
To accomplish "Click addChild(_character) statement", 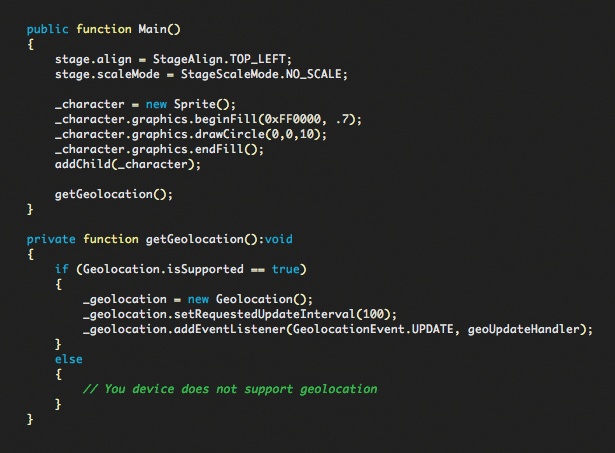I will point(127,164).
